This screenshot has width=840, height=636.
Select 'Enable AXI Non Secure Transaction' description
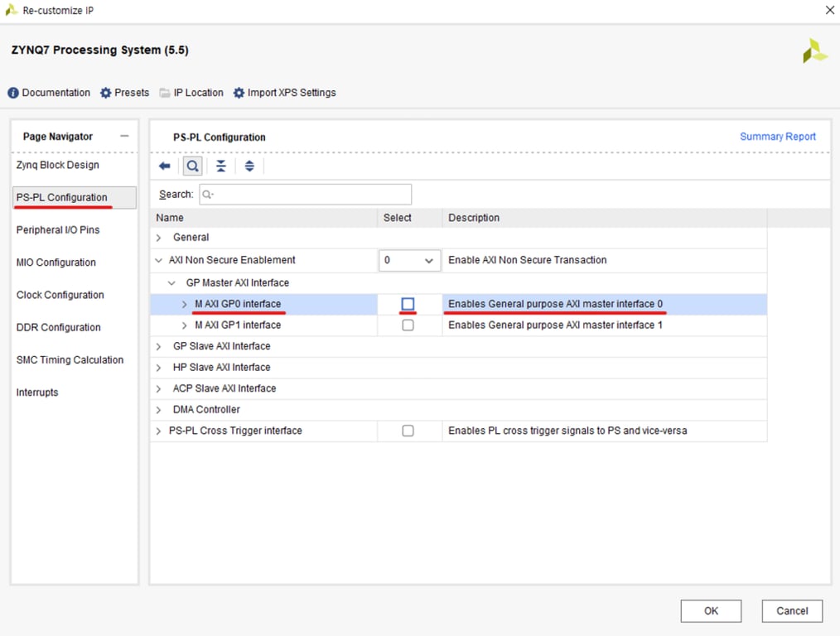(x=527, y=260)
